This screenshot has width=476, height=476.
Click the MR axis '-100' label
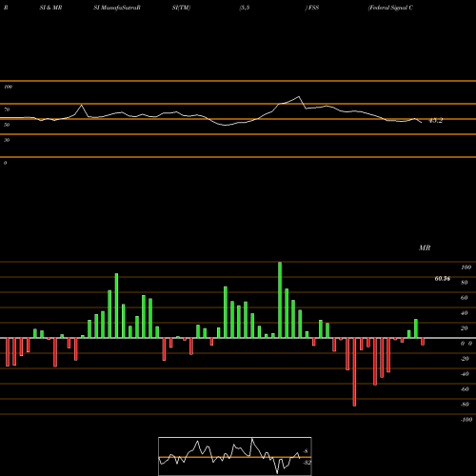[x=466, y=420]
